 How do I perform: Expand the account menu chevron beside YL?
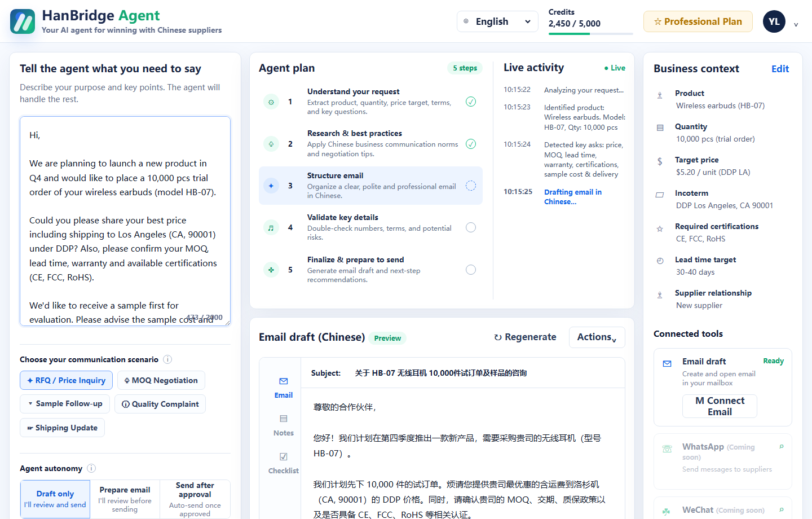[796, 24]
